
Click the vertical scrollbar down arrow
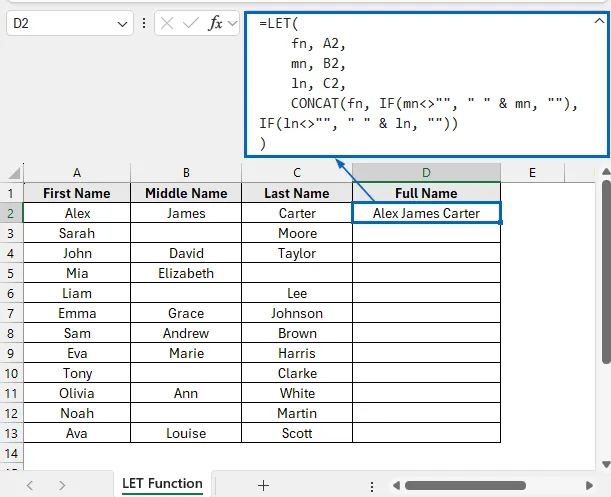coord(606,464)
